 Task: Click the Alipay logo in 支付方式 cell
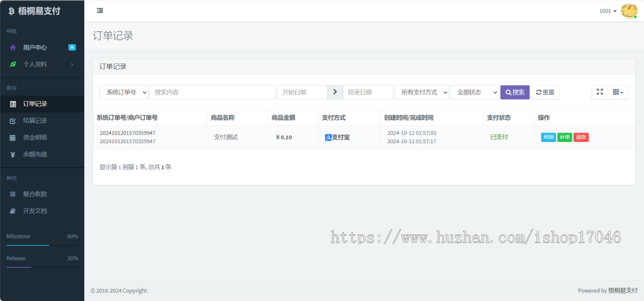click(328, 138)
